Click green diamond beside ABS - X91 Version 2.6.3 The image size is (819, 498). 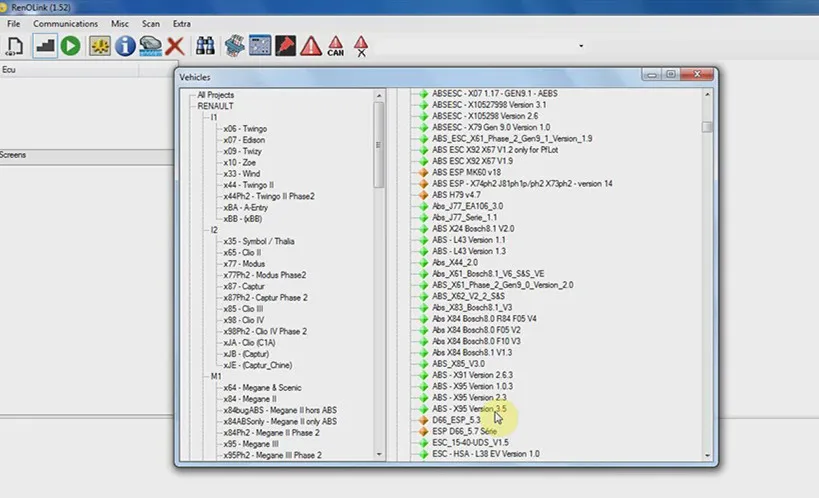click(x=423, y=375)
